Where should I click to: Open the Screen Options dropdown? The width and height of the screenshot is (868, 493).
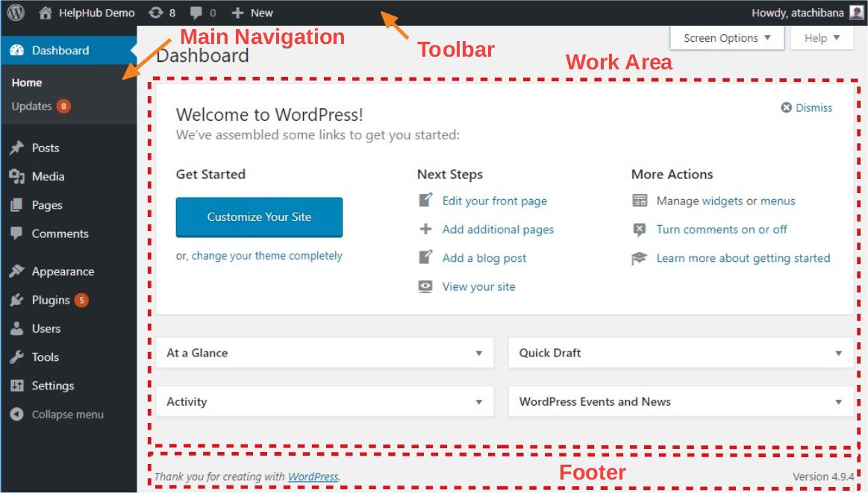[x=726, y=37]
